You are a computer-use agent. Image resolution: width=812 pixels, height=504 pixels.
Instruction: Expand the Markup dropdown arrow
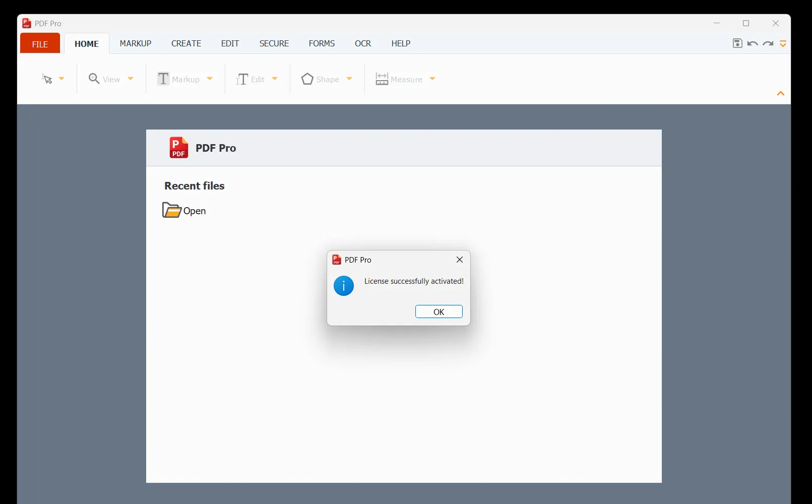[x=210, y=79]
